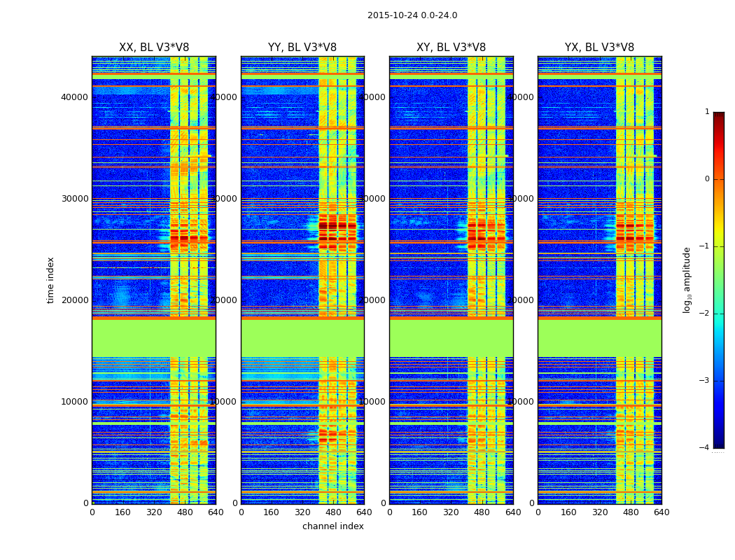Click the "YX, BL V3*V8" panel title
The height and width of the screenshot is (560, 735).
point(599,48)
